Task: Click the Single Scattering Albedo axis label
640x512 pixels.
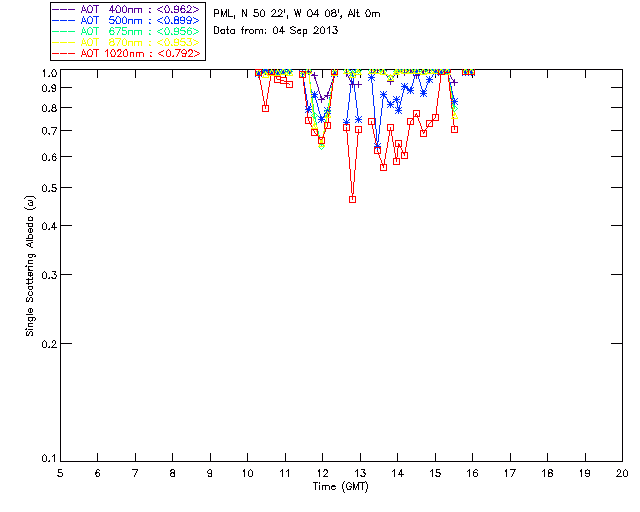Action: tap(30, 266)
